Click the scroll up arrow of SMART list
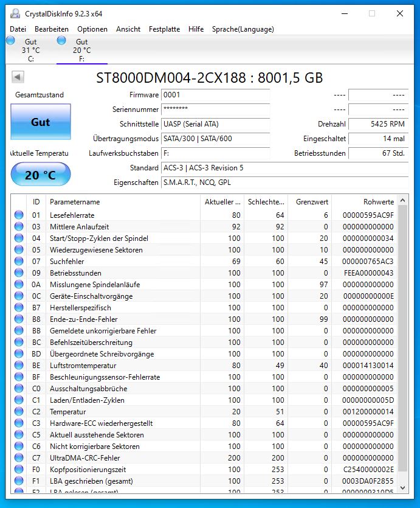The image size is (420, 508). [x=403, y=201]
